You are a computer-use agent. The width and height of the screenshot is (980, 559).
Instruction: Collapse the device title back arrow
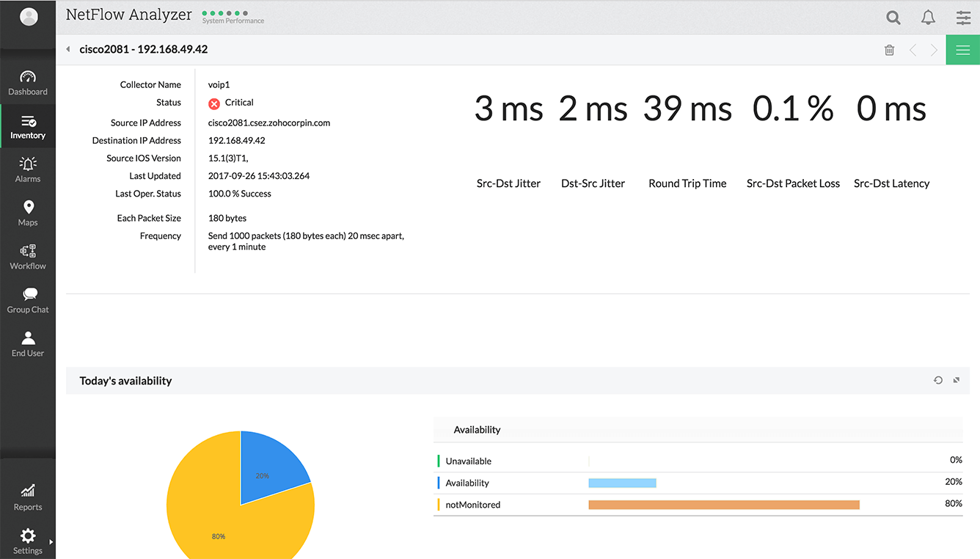pyautogui.click(x=68, y=50)
